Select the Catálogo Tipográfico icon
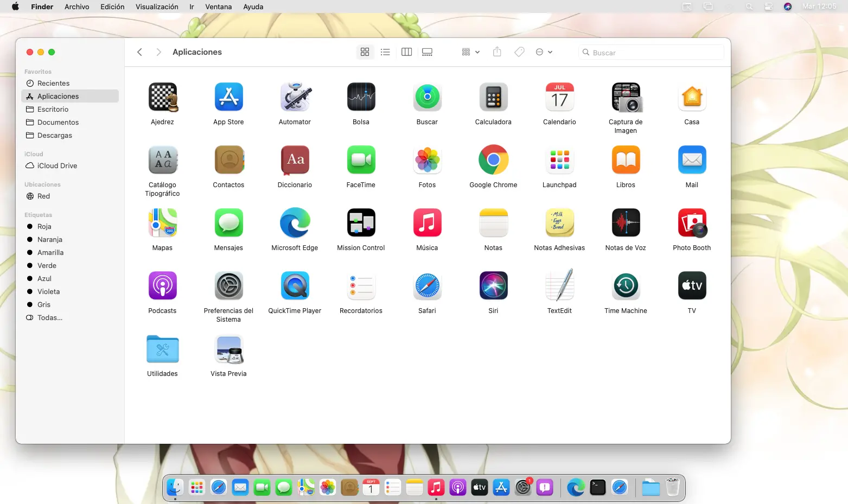This screenshot has width=848, height=504. tap(163, 160)
